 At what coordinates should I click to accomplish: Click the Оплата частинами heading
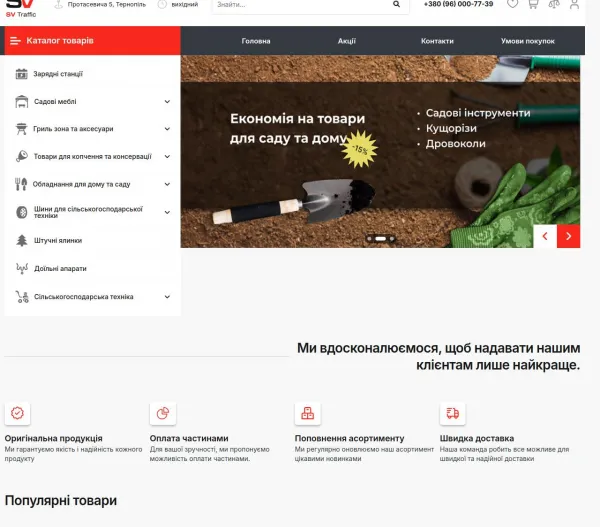tap(189, 438)
